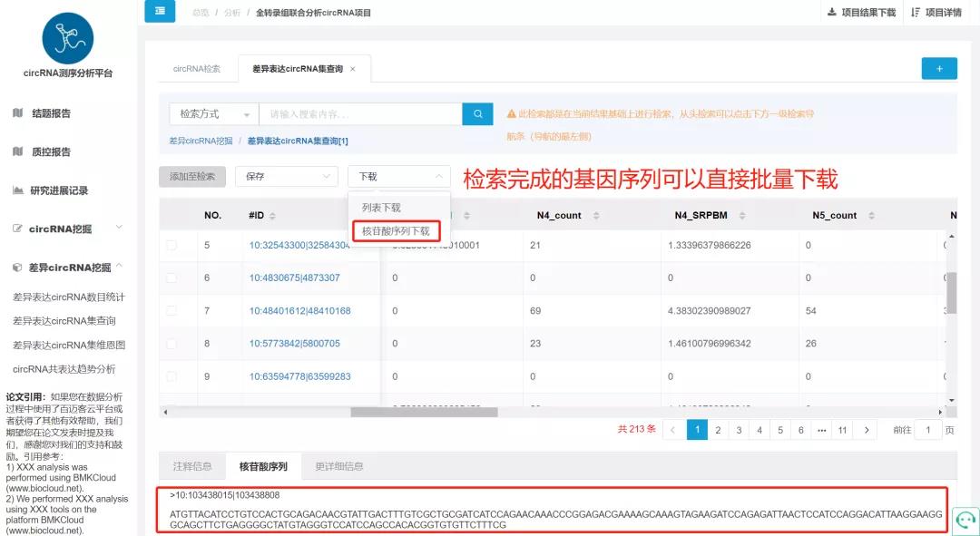Switch to the 注释信息 tab

pos(192,466)
